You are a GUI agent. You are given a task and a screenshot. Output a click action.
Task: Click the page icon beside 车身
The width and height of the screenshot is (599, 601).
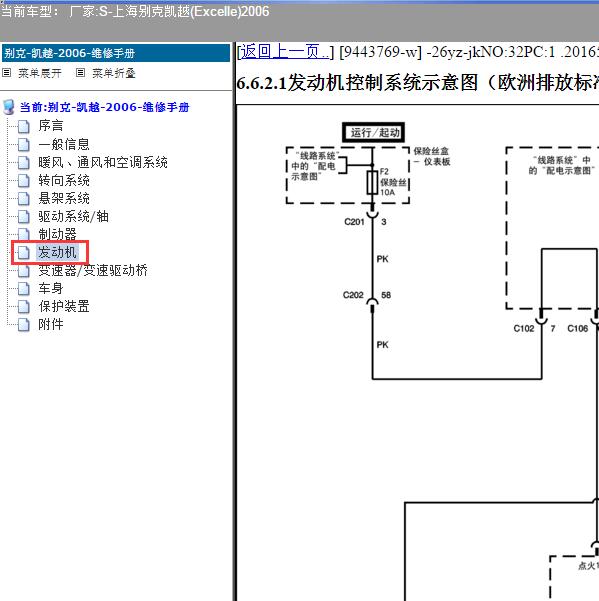tap(24, 289)
